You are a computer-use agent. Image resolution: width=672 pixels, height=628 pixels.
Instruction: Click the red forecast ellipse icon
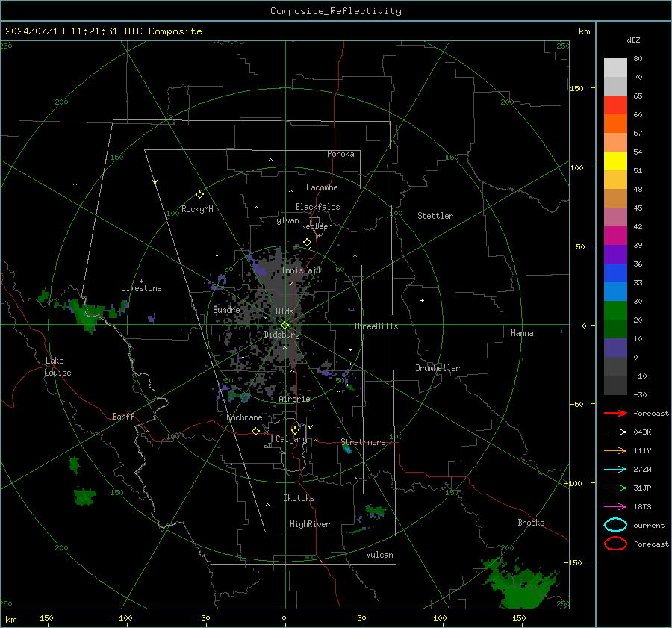(x=615, y=544)
